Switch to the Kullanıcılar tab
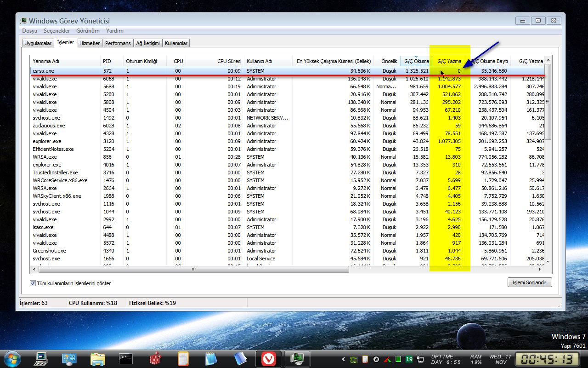Screen dimensions: 588x368 coord(176,43)
